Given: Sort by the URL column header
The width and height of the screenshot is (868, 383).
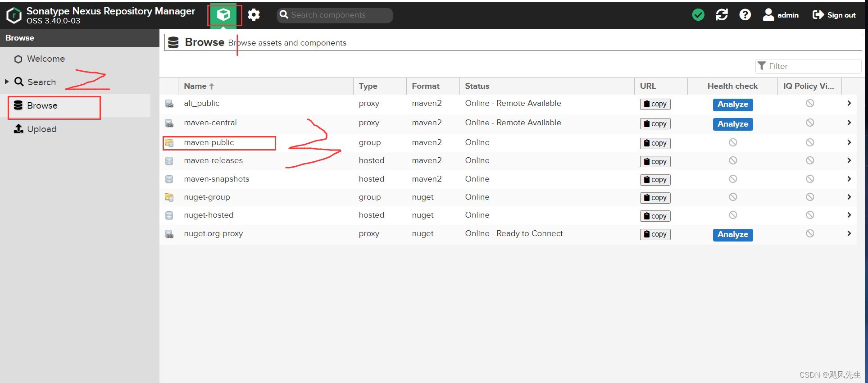Looking at the screenshot, I should coord(661,86).
